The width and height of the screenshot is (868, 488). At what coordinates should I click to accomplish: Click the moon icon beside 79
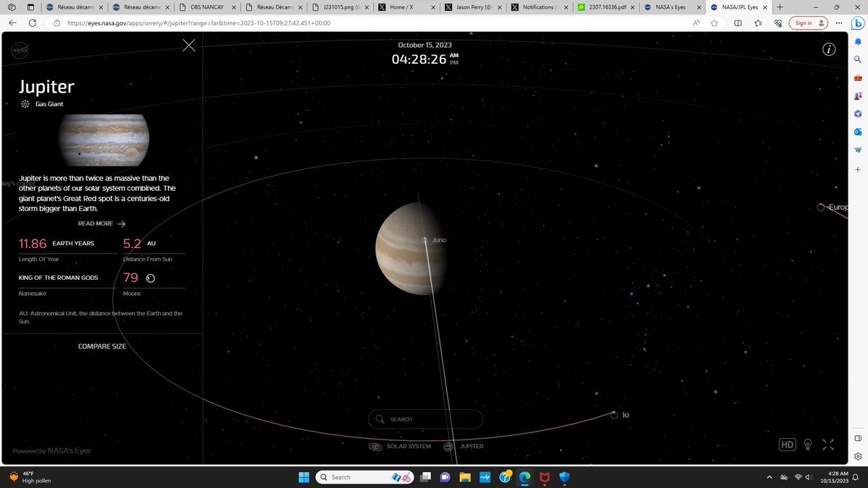(150, 278)
